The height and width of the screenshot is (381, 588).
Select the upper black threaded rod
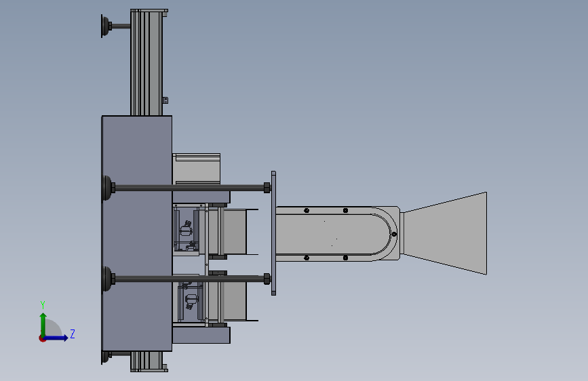tap(189, 188)
